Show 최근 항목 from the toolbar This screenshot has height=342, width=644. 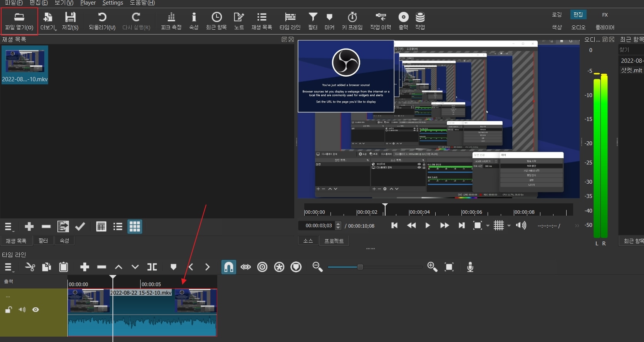pyautogui.click(x=216, y=21)
